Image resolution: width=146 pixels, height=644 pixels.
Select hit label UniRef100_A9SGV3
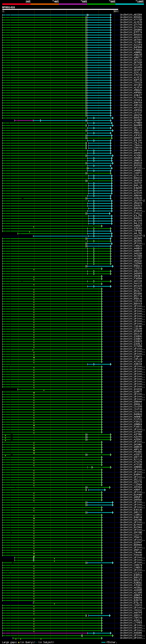tap(131, 37)
